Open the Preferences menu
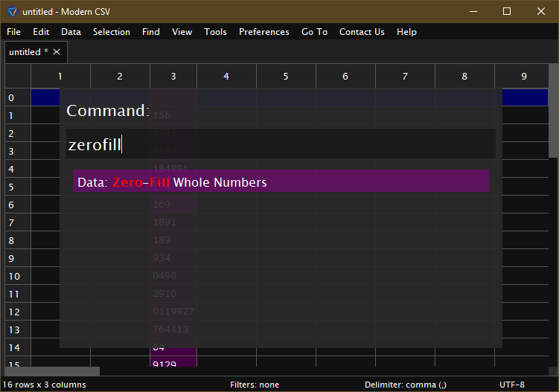The height and width of the screenshot is (392, 559). pyautogui.click(x=263, y=32)
